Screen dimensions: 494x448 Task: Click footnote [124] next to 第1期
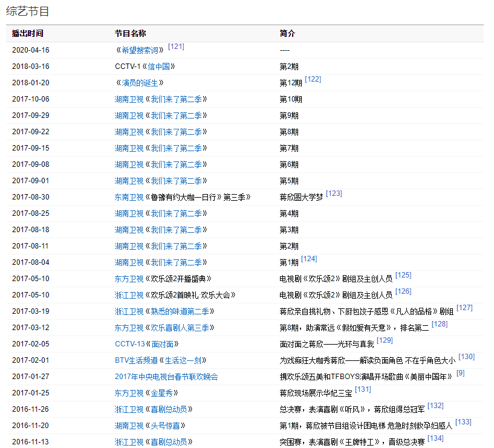tap(309, 259)
